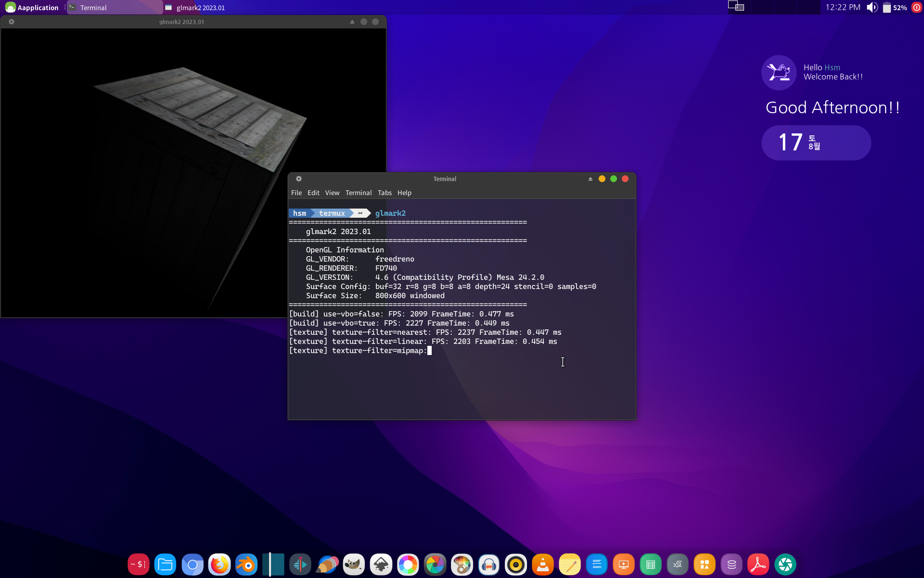Launch Inkscape from the dock
Image resolution: width=924 pixels, height=578 pixels.
tap(381, 565)
